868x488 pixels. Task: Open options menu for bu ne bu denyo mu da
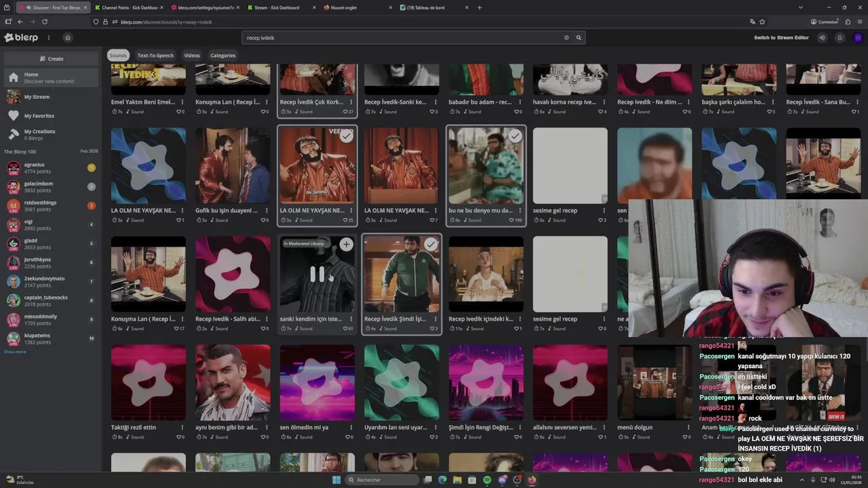pos(519,211)
